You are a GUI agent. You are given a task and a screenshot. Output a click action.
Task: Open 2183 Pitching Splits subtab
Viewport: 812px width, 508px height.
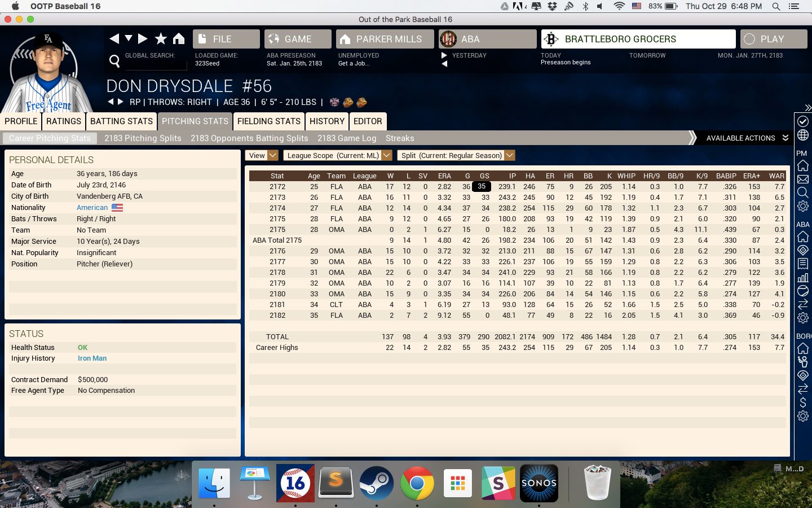pyautogui.click(x=143, y=138)
